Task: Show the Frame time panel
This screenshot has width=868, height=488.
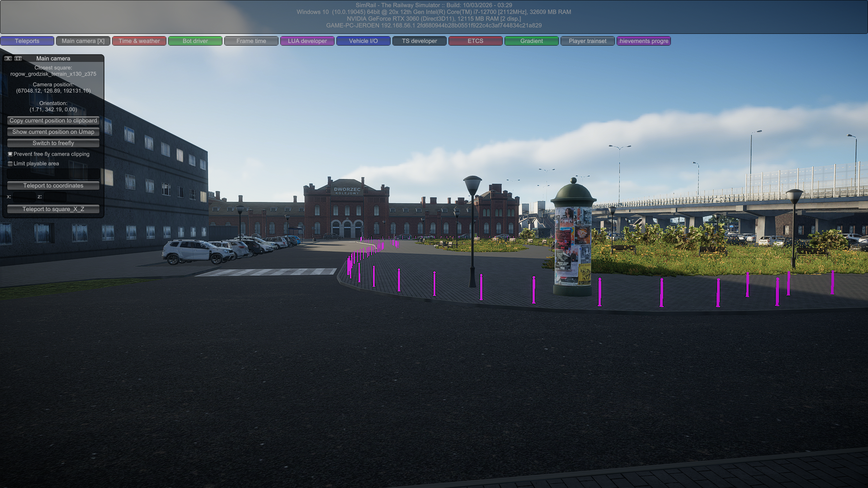Action: (x=251, y=41)
